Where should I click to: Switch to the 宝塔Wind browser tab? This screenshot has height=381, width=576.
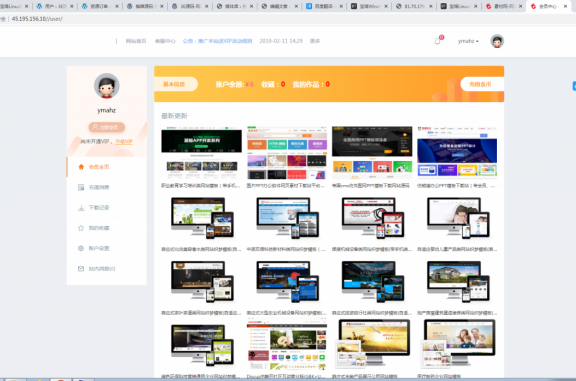tap(370, 6)
